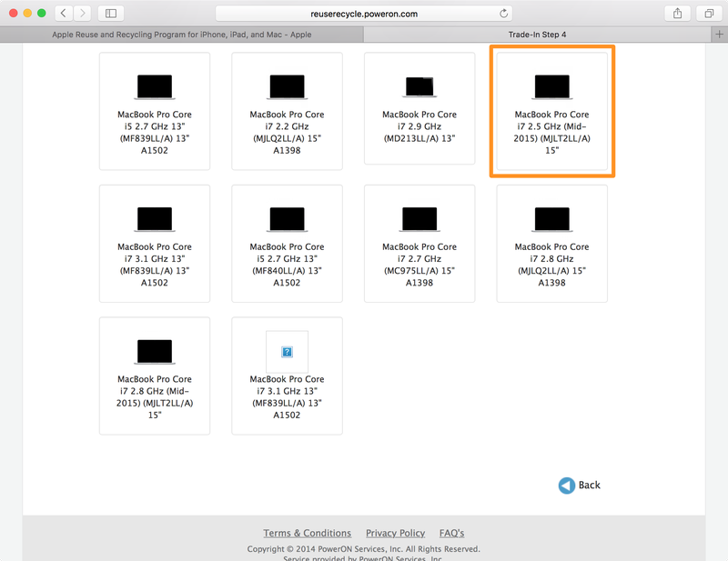Click the blue Back arrow icon
This screenshot has height=561, width=728.
[566, 486]
